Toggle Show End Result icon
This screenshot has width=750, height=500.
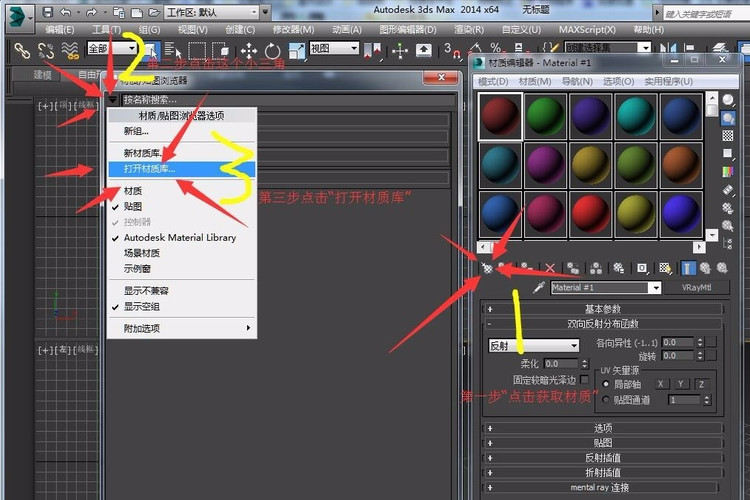pyautogui.click(x=687, y=268)
